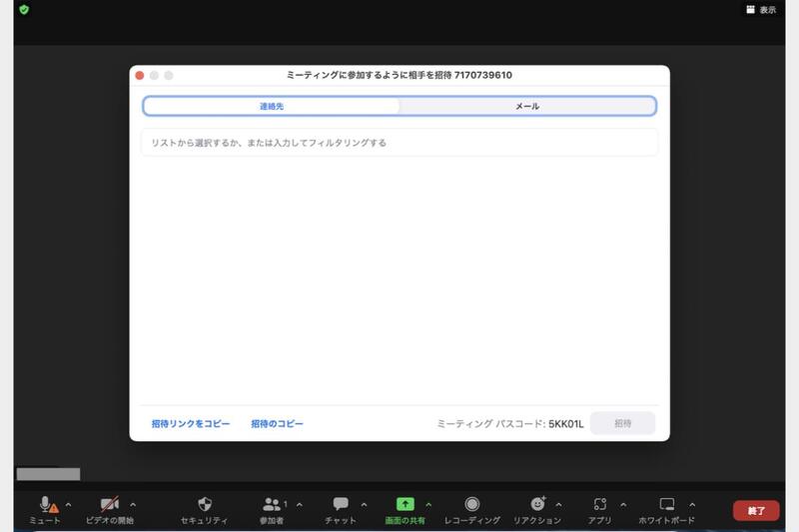Click the green encryption shield icon
The image size is (799, 532).
click(24, 10)
